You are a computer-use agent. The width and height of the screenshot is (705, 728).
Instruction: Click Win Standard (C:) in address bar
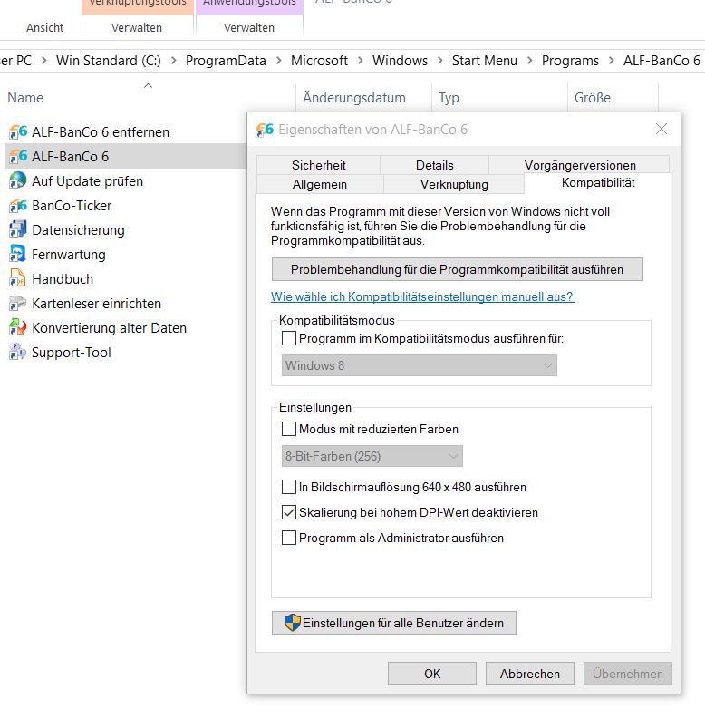coord(109,61)
